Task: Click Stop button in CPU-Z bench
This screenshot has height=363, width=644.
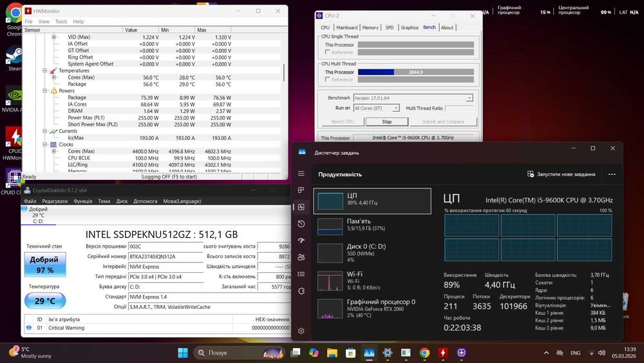Action: tap(387, 122)
